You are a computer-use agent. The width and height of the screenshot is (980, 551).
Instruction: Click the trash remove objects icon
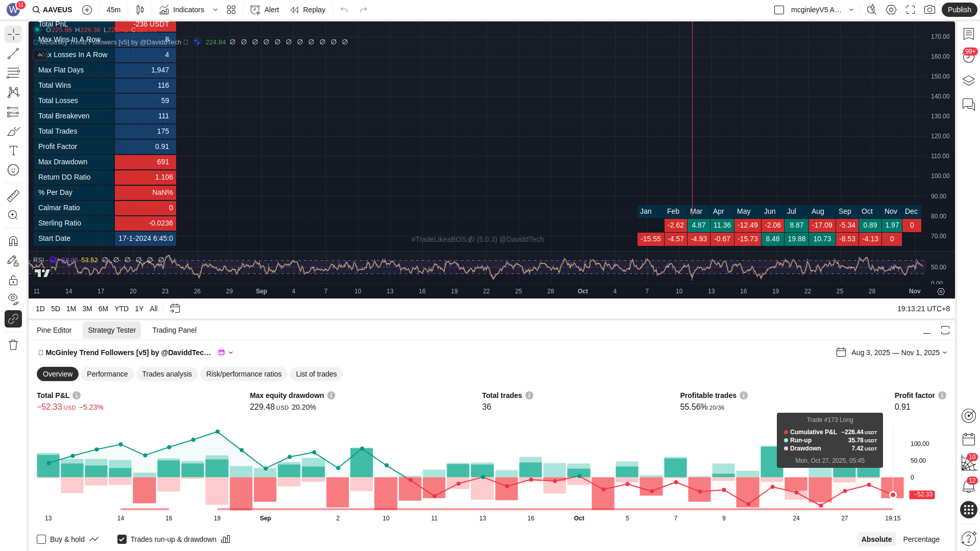click(x=13, y=345)
